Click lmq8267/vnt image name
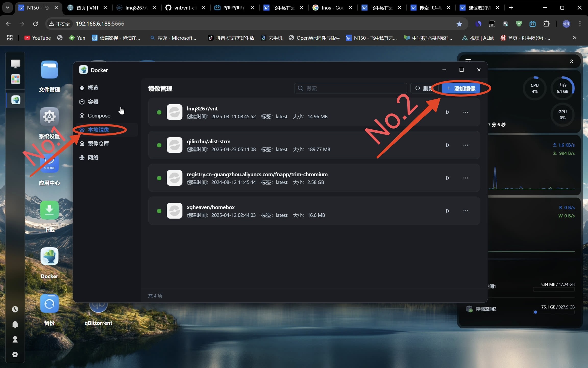The width and height of the screenshot is (588, 368). pyautogui.click(x=202, y=109)
